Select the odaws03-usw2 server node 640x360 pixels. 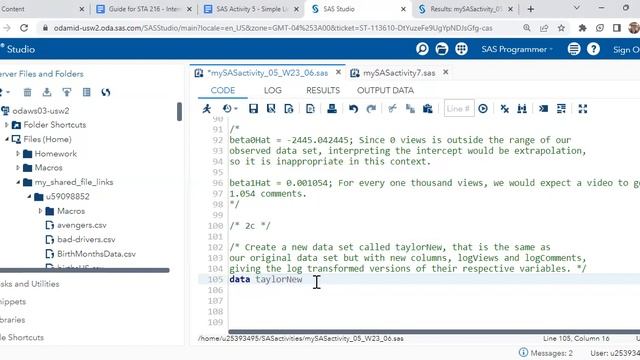point(41,111)
